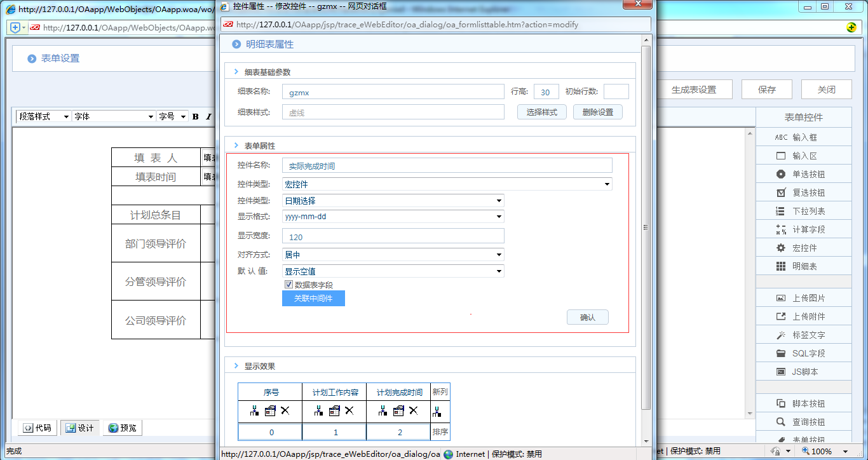Switch to the 代码 code tab
The width and height of the screenshot is (868, 460).
[36, 428]
